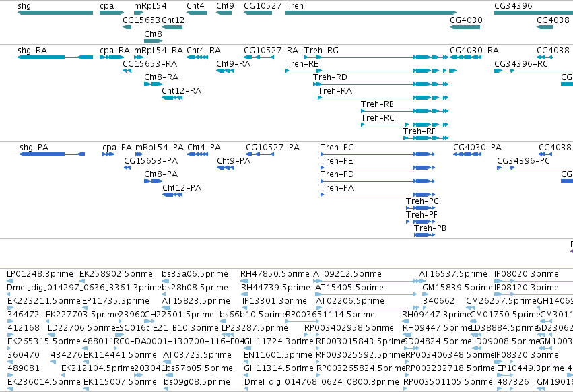Click the Treh-RD transcript label

[x=330, y=77]
